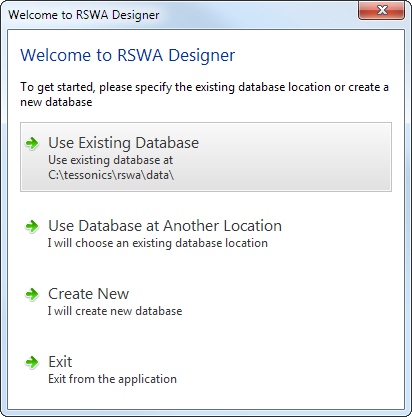
Task: Click the "To get started" instruction text
Action: [204, 87]
